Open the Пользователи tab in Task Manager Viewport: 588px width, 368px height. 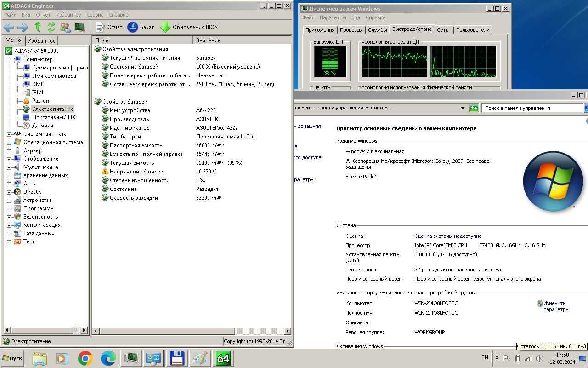click(473, 30)
